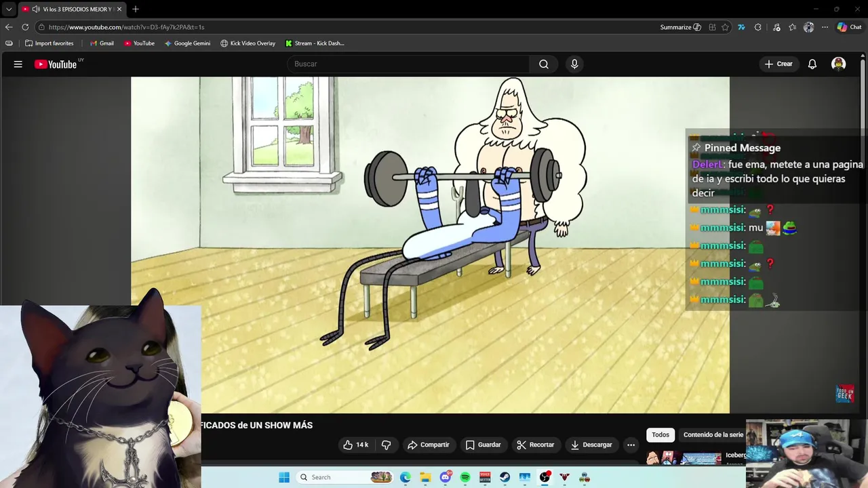Add page to favorites star

725,27
